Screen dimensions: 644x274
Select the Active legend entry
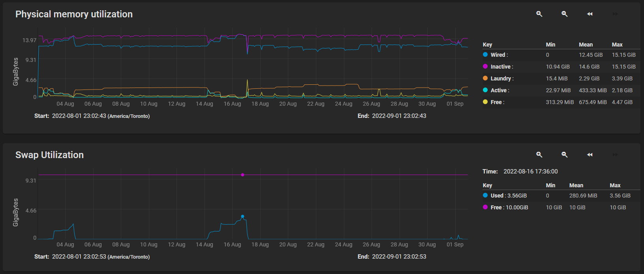[x=499, y=90]
